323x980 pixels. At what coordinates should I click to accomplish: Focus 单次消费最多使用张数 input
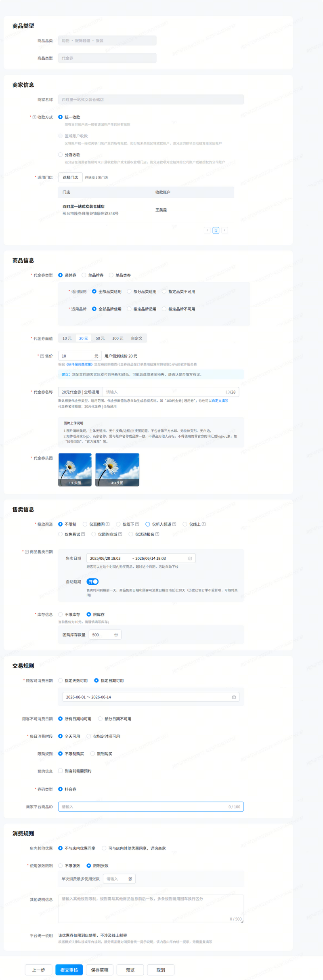pos(119,879)
